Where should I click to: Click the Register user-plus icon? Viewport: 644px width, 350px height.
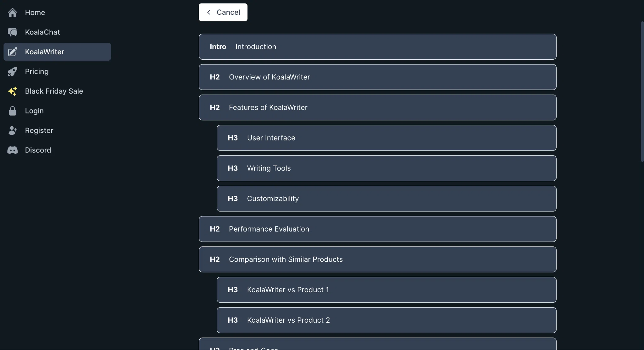pyautogui.click(x=13, y=130)
